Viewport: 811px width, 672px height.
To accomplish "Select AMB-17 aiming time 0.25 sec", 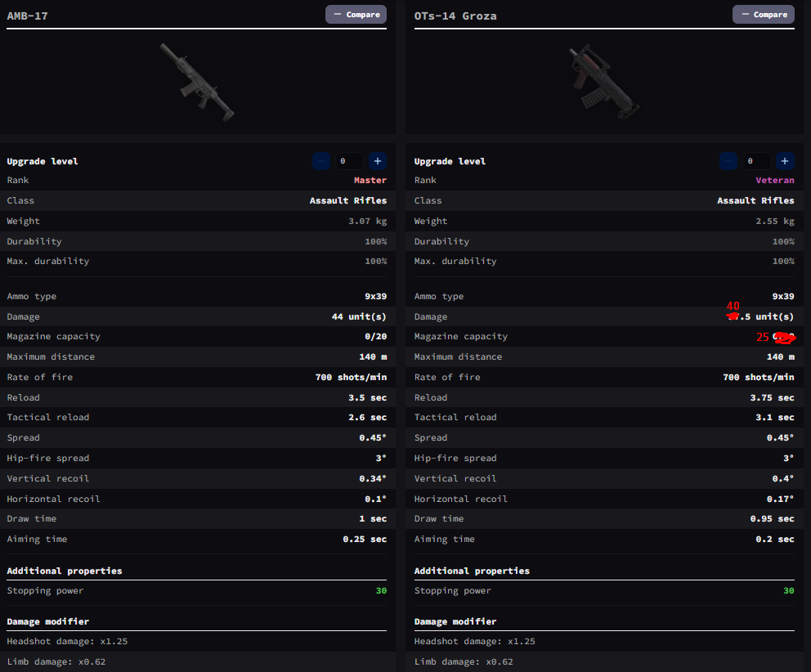I will pos(365,539).
